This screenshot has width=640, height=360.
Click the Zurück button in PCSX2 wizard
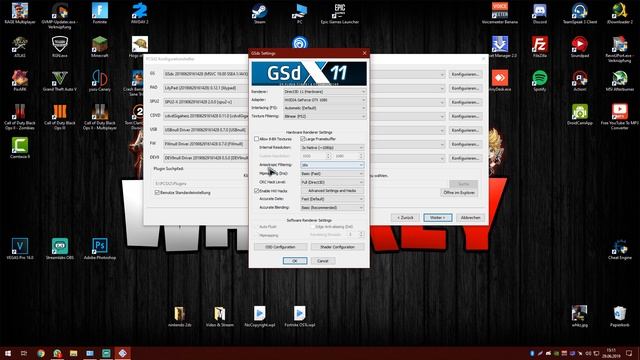(405, 218)
